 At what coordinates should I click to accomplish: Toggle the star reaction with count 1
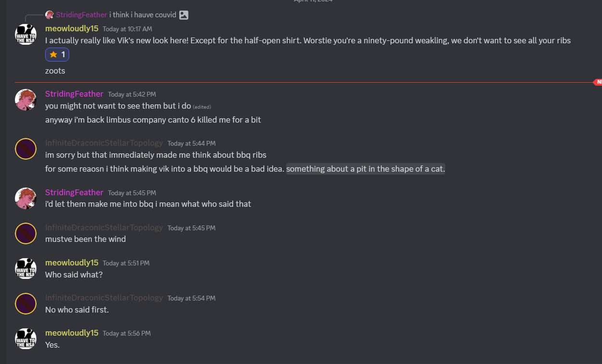57,55
